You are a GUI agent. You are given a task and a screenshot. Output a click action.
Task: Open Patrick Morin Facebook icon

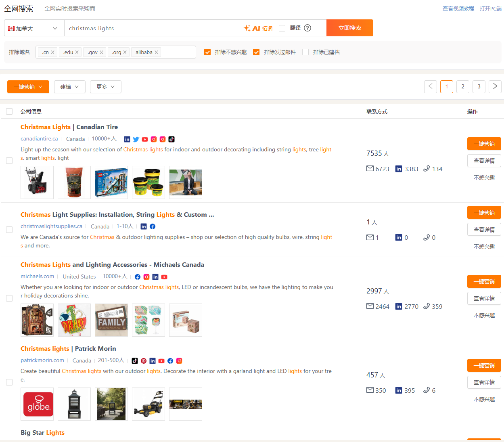(170, 361)
